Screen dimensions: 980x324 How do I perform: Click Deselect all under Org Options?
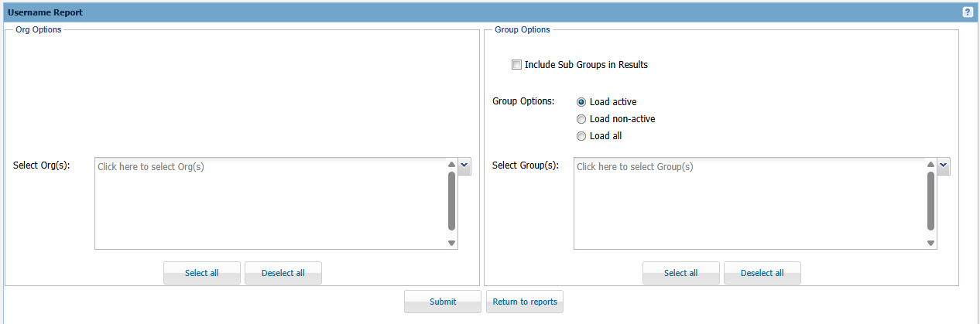[x=283, y=273]
